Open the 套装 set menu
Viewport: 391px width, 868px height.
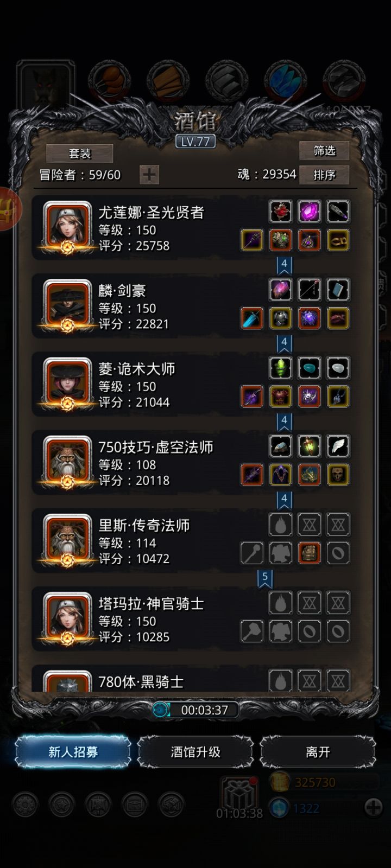pos(80,154)
